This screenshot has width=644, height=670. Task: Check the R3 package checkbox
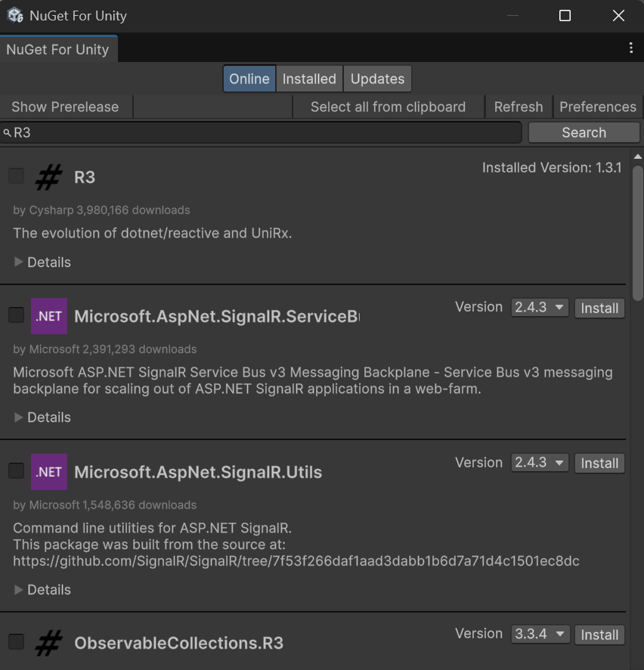[16, 175]
